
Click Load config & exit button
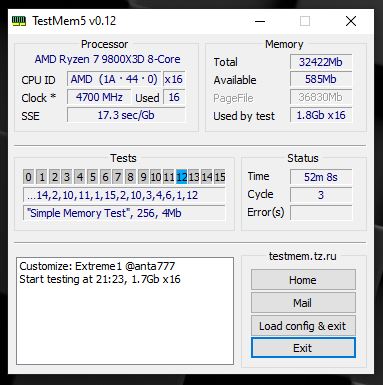pyautogui.click(x=303, y=326)
